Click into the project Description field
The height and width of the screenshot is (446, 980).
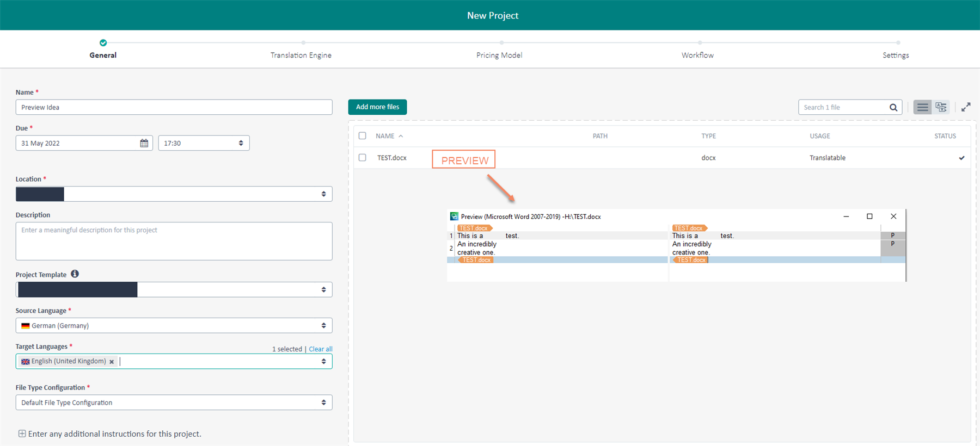174,241
